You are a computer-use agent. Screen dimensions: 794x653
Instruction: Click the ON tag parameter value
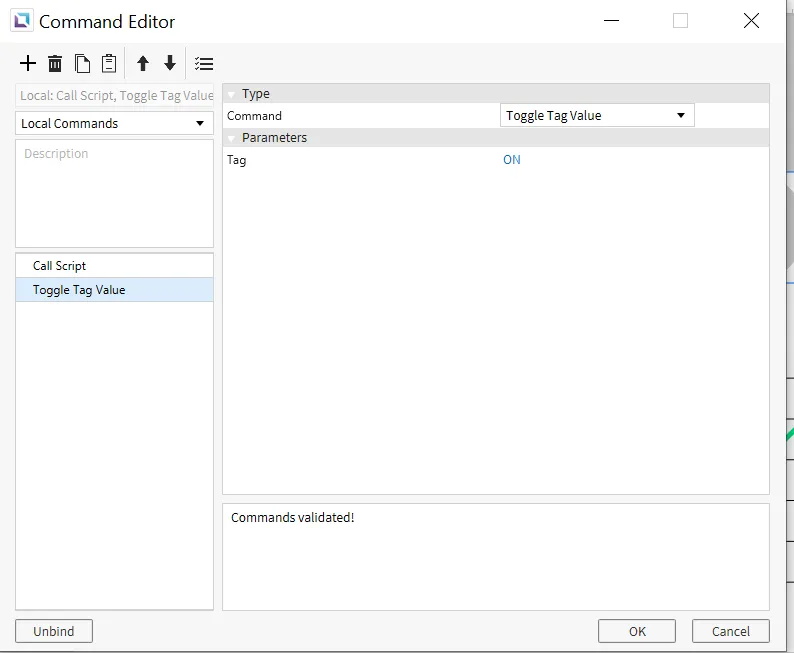(512, 160)
